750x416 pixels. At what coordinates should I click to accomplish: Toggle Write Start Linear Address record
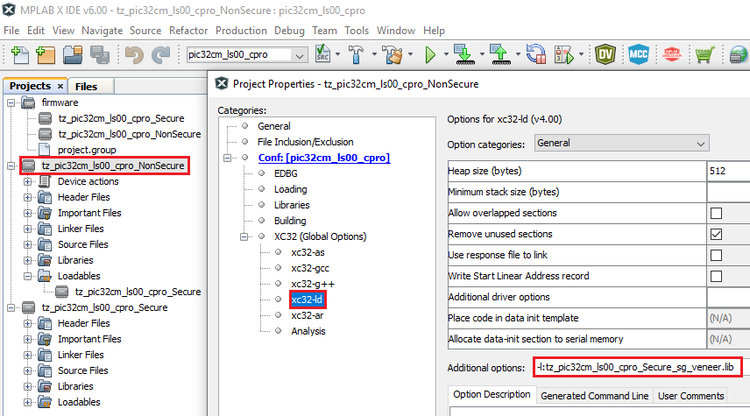(x=715, y=276)
